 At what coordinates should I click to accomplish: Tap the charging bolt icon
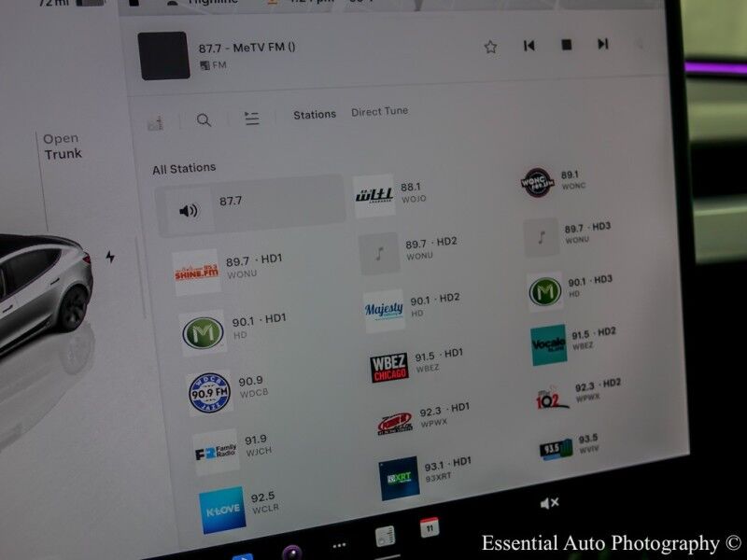coord(110,257)
